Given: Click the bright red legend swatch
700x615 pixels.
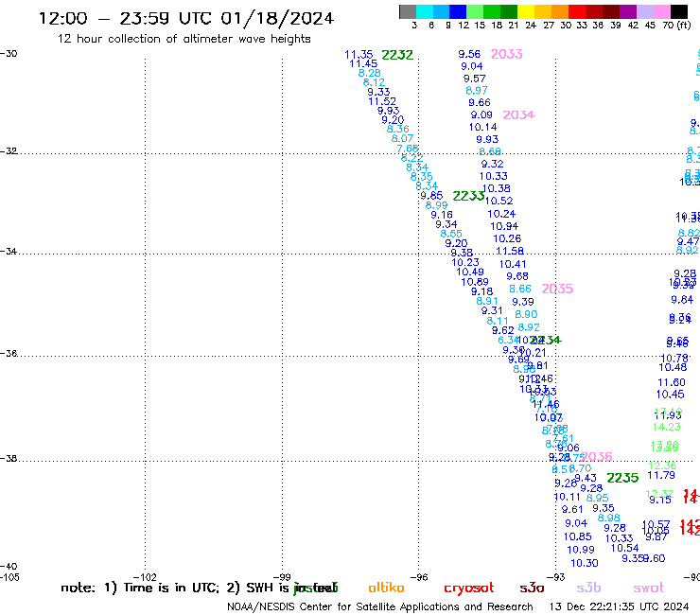Looking at the screenshot, I should pyautogui.click(x=577, y=11).
